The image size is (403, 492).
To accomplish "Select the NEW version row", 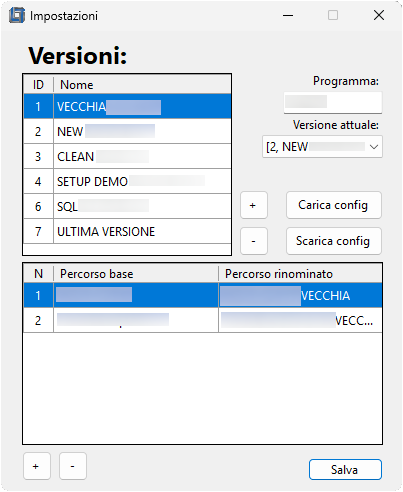I will tap(127, 131).
